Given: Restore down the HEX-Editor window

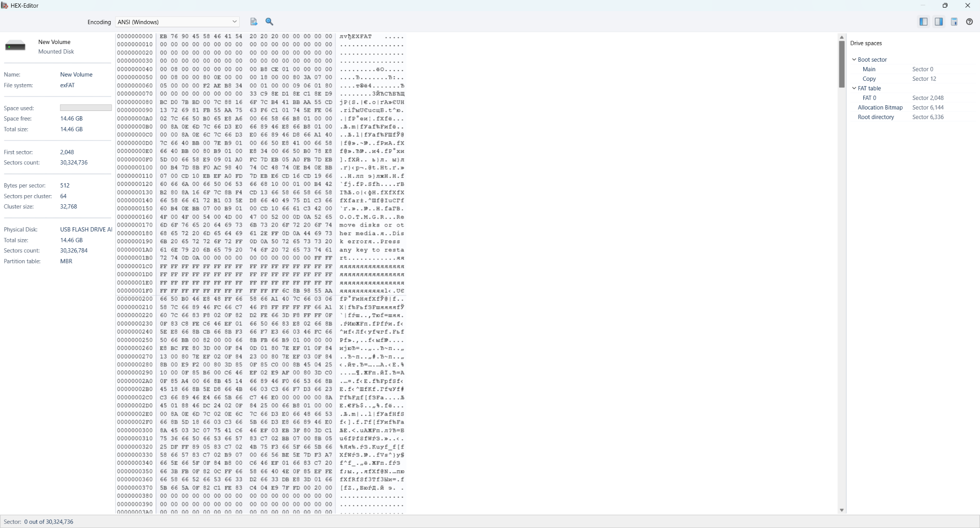Looking at the screenshot, I should pyautogui.click(x=945, y=5).
